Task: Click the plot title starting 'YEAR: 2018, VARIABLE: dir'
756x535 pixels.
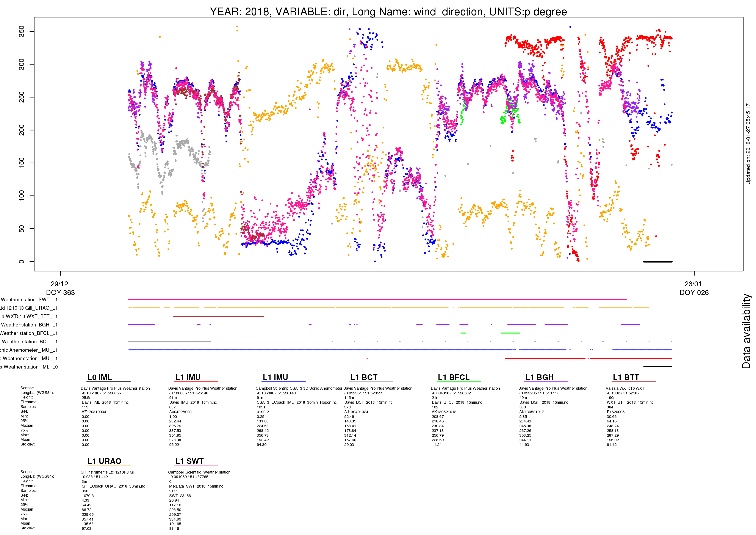Action: coord(388,11)
